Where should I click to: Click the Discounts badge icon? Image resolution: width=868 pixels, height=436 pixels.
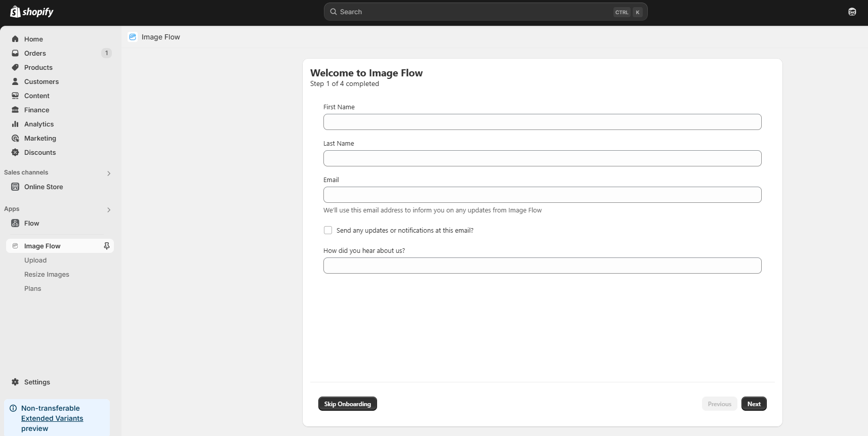pos(15,152)
